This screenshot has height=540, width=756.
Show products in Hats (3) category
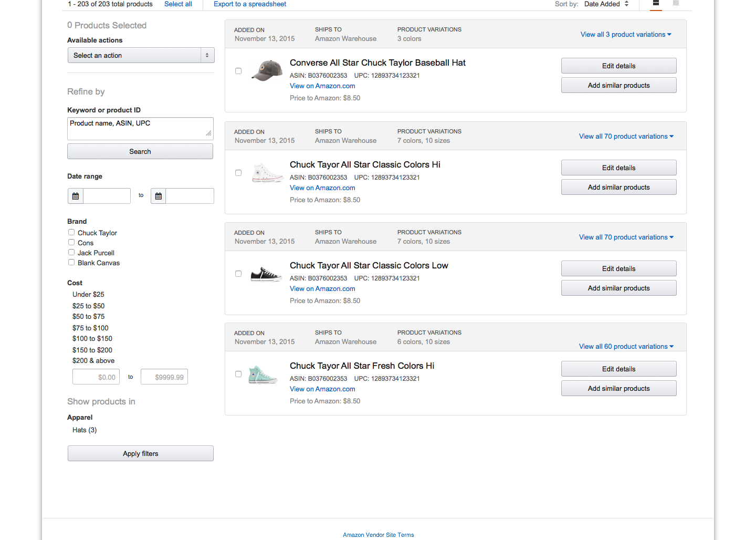pyautogui.click(x=85, y=430)
